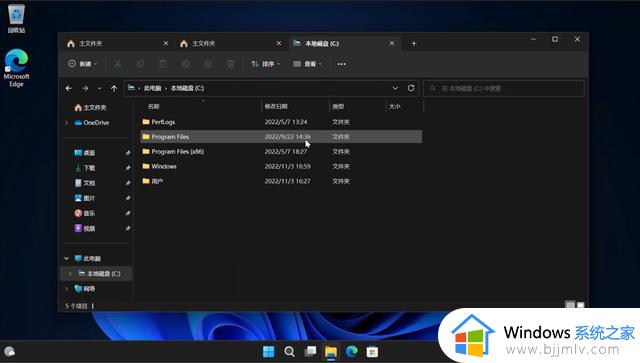Expand 网络 (Network) tree node
This screenshot has height=363, width=640.
67,289
